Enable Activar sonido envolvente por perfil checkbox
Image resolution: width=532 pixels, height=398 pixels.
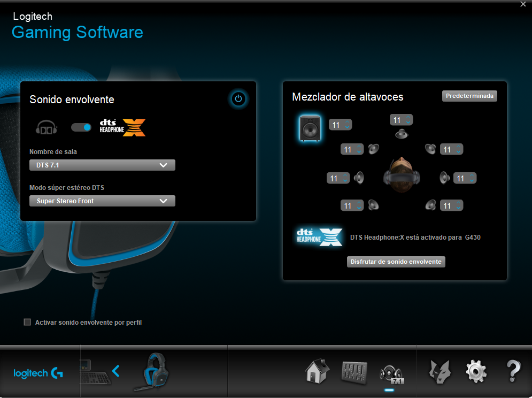point(27,322)
